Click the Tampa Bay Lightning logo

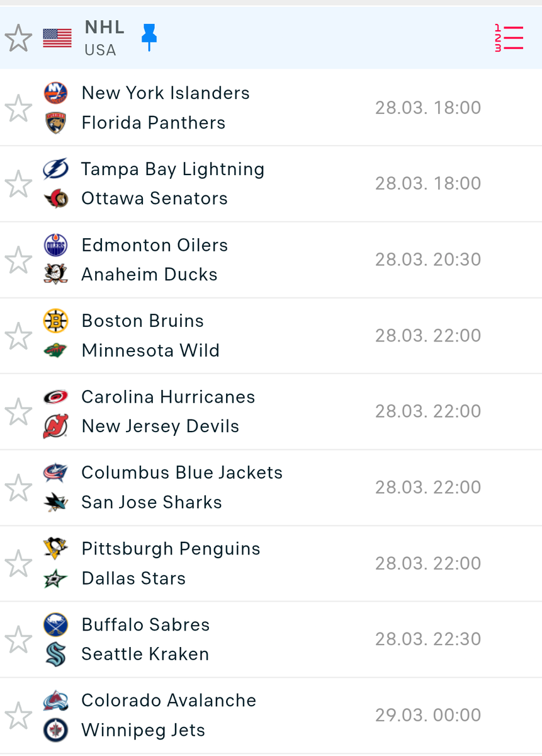(x=55, y=169)
